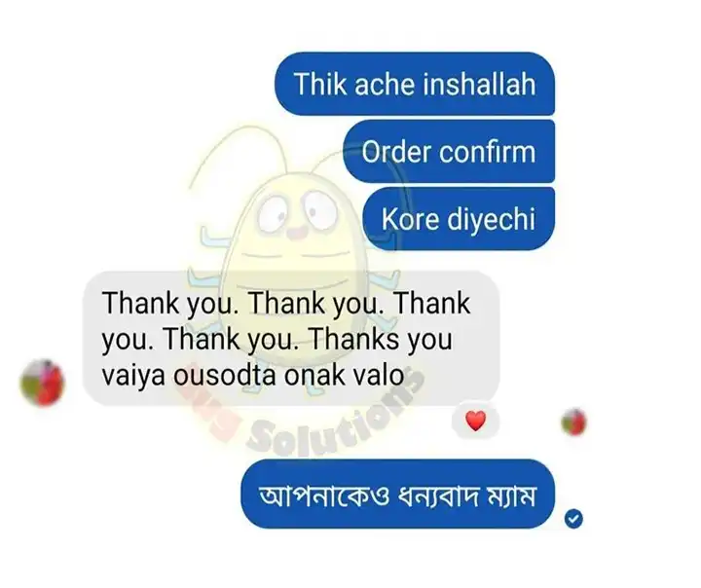Click the text "vaiya ousodta onak valo"

pos(253,375)
